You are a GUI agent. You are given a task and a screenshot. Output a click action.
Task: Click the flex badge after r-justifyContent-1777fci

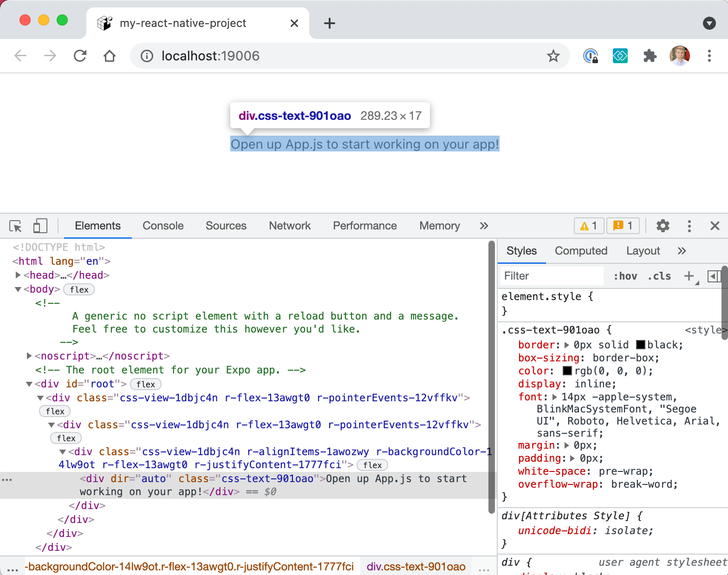point(372,465)
